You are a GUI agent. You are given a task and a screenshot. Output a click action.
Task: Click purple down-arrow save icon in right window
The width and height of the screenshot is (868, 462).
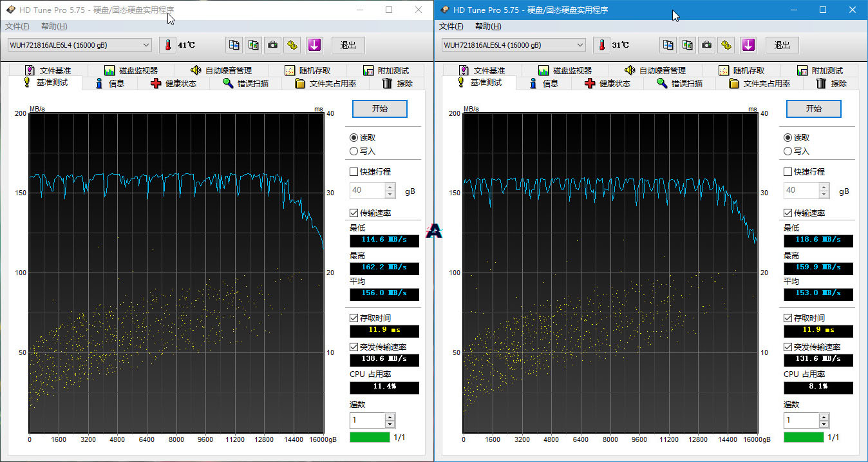tap(748, 45)
